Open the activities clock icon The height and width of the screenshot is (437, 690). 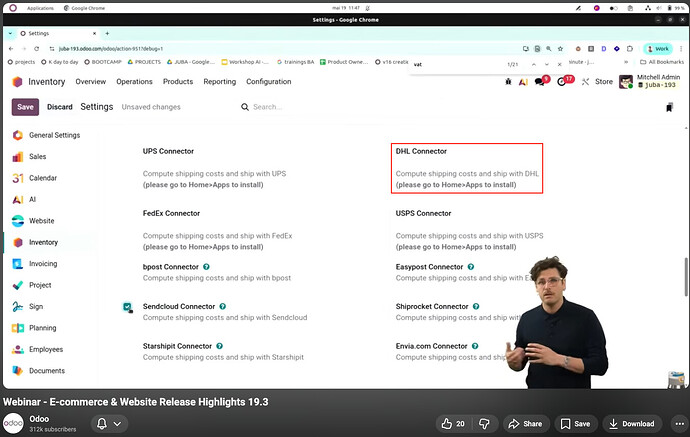tap(561, 82)
